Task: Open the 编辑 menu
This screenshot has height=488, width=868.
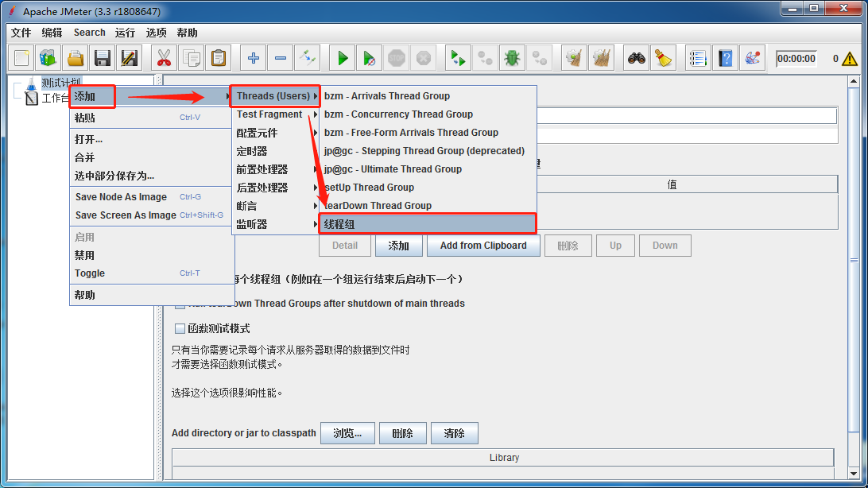Action: (x=52, y=33)
